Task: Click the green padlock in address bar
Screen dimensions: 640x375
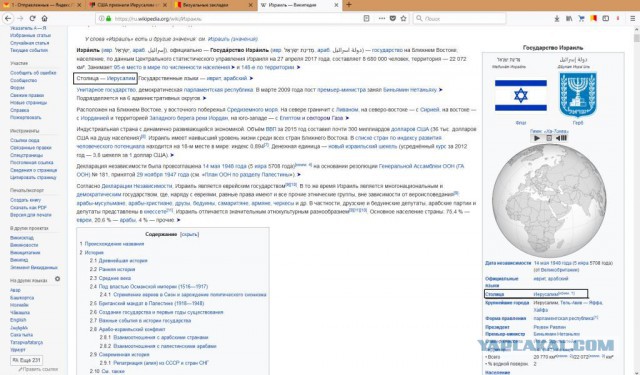Action: pyautogui.click(x=109, y=19)
